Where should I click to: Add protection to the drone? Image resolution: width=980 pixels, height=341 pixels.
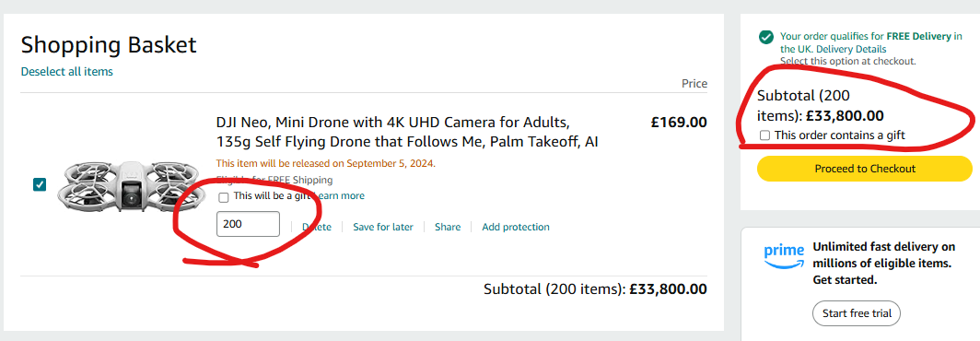[516, 227]
